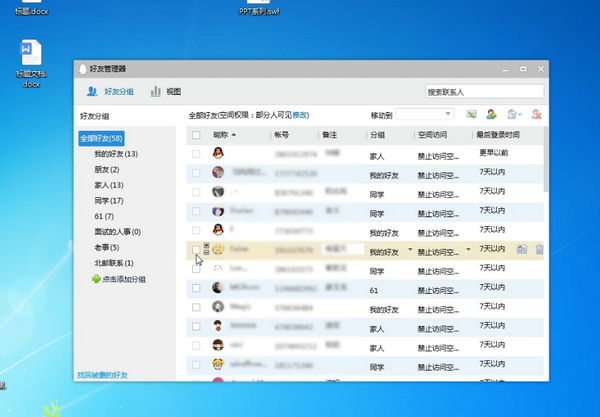
Task: Click the 修改 link for space permission
Action: point(300,115)
